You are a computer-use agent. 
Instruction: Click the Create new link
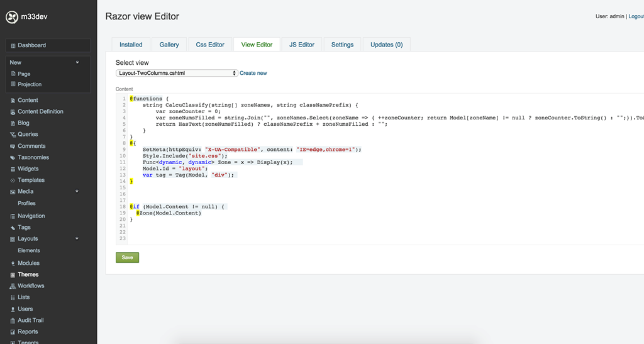click(x=253, y=73)
